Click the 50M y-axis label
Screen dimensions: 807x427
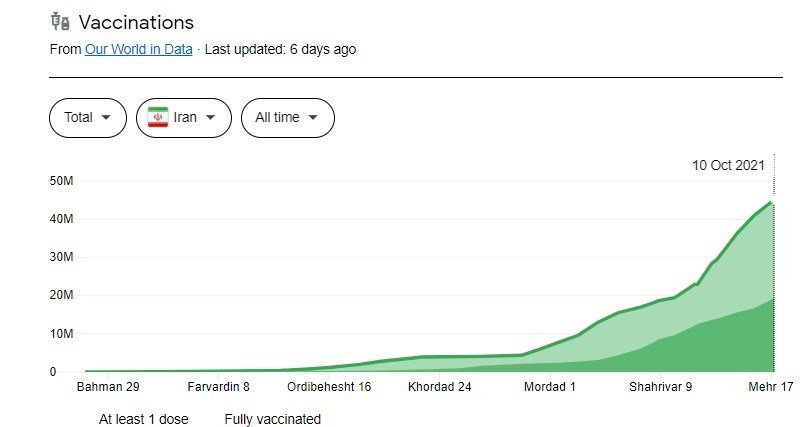[x=62, y=181]
